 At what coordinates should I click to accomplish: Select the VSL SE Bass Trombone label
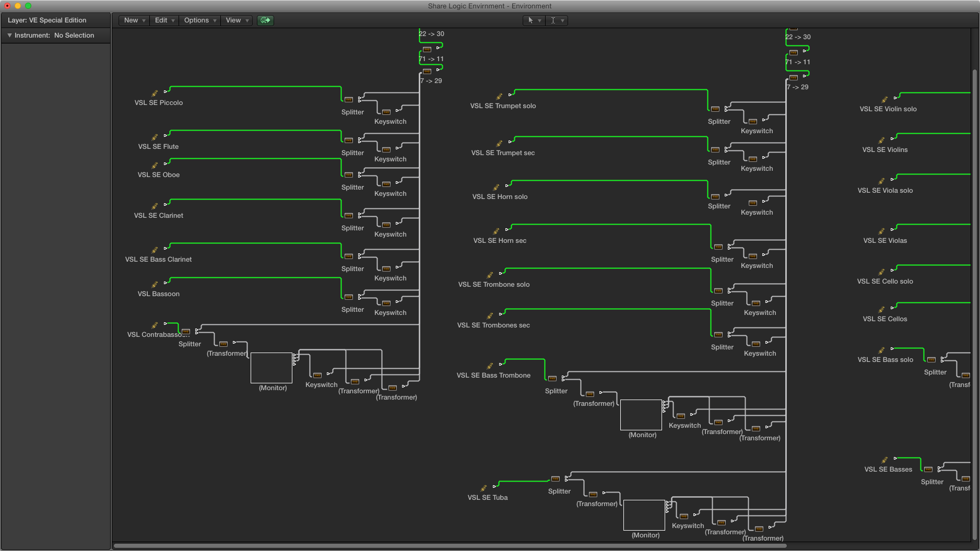[493, 376]
